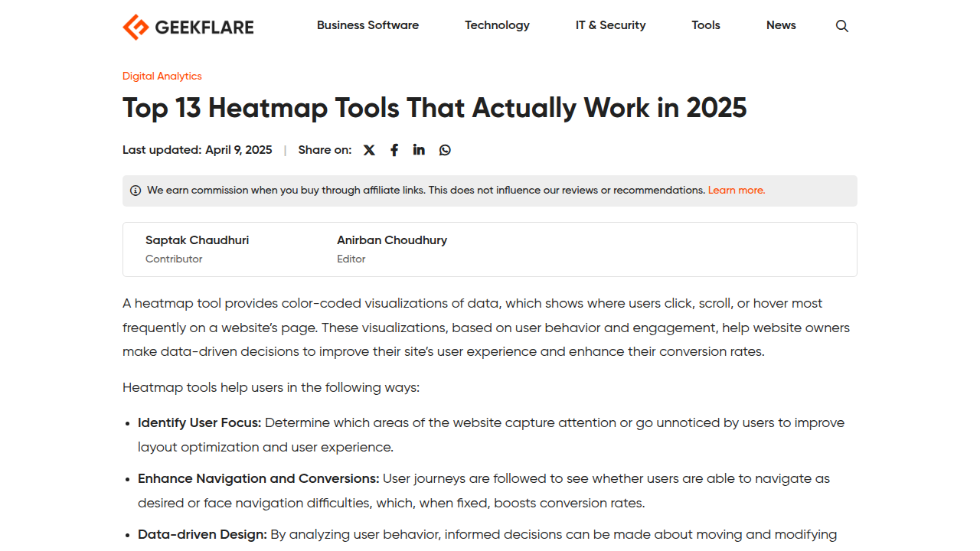Screen dimensions: 980x551
Task: Open the Geekflare logo homepage link
Action: (188, 27)
